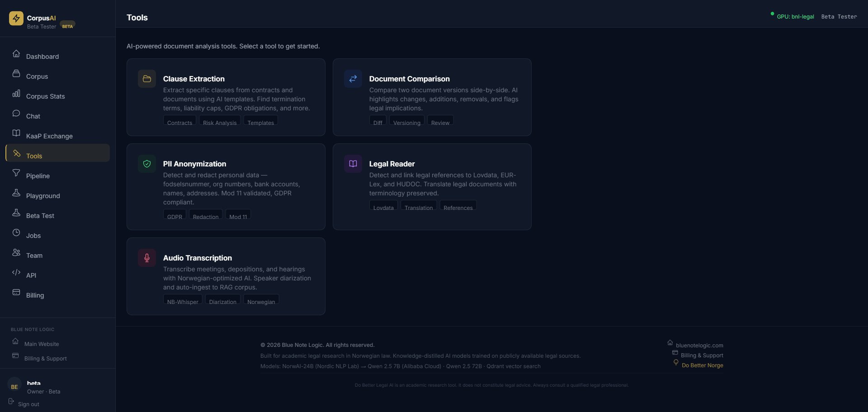Open the API code icon

pyautogui.click(x=16, y=272)
